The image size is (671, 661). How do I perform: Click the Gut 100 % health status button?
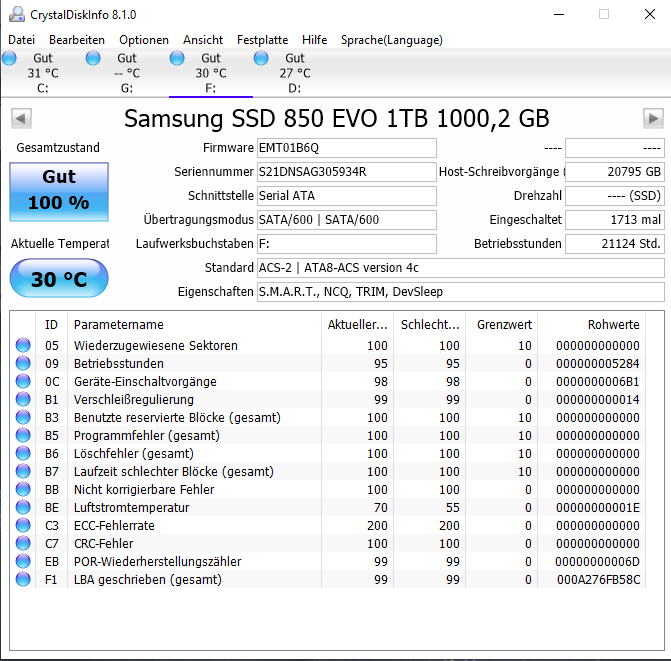pos(59,192)
